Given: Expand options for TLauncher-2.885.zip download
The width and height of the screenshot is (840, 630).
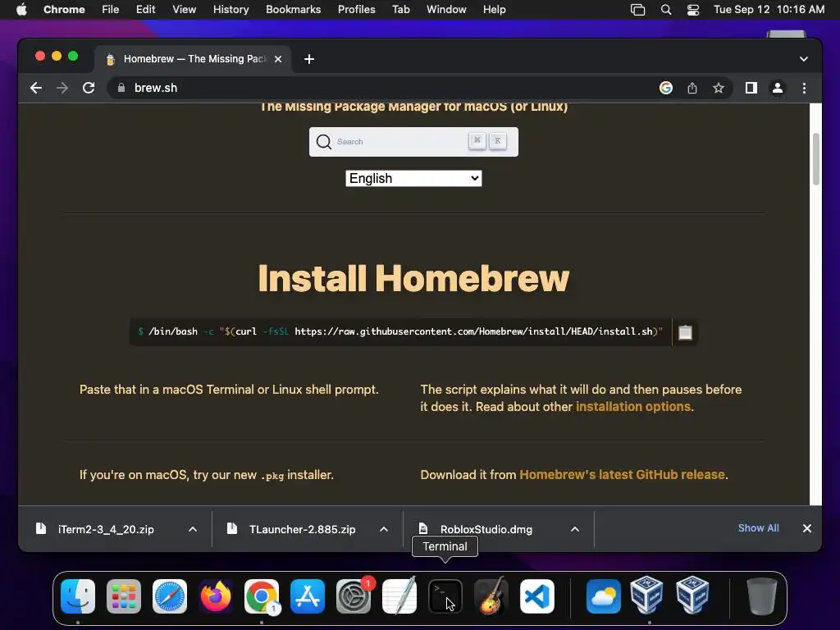Looking at the screenshot, I should [x=384, y=529].
